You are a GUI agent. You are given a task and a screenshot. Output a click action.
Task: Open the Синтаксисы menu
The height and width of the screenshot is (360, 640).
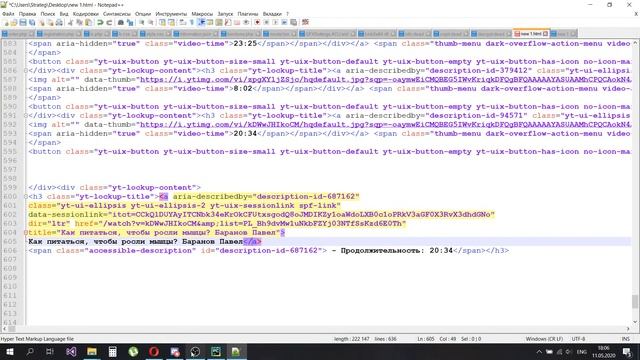(117, 14)
